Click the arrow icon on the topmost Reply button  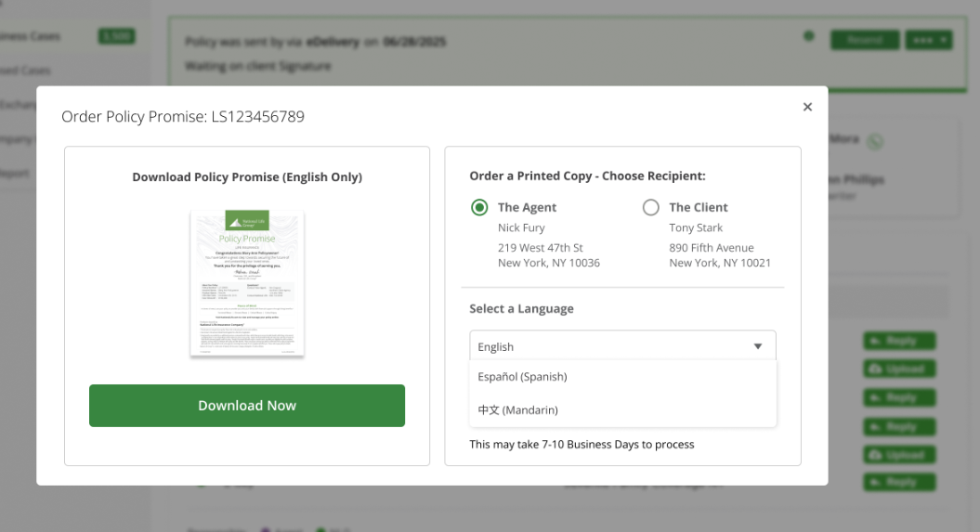pos(875,341)
